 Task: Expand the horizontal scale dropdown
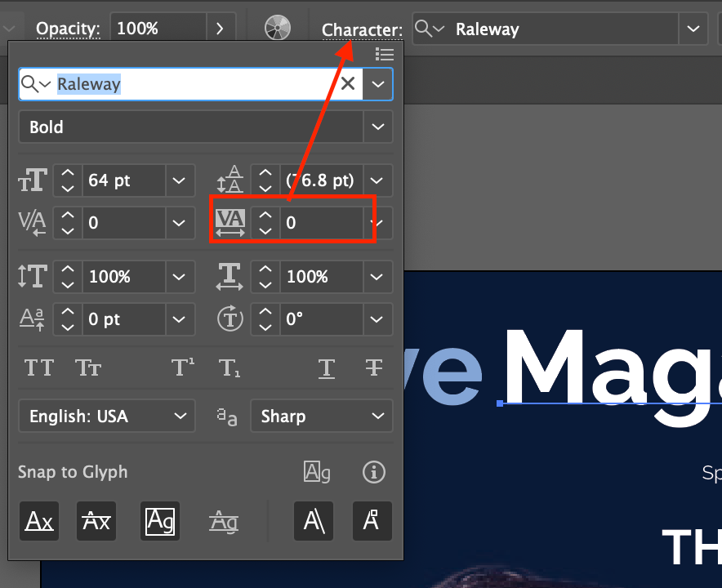point(377,277)
